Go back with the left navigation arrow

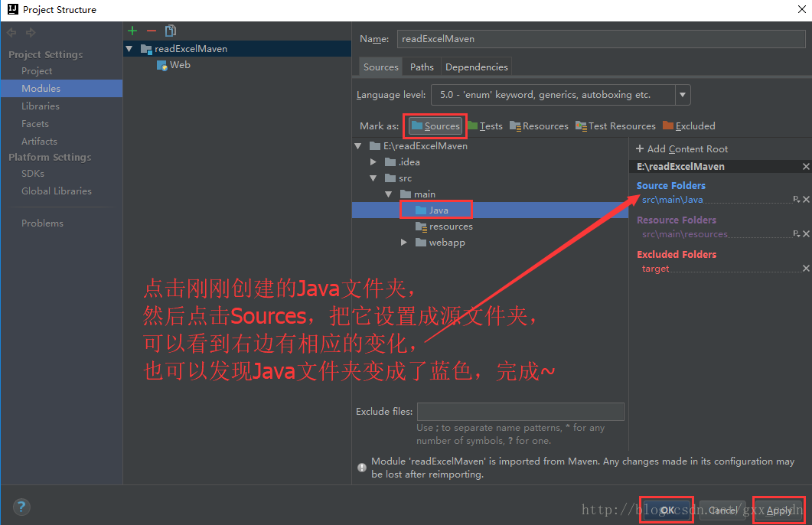(11, 33)
